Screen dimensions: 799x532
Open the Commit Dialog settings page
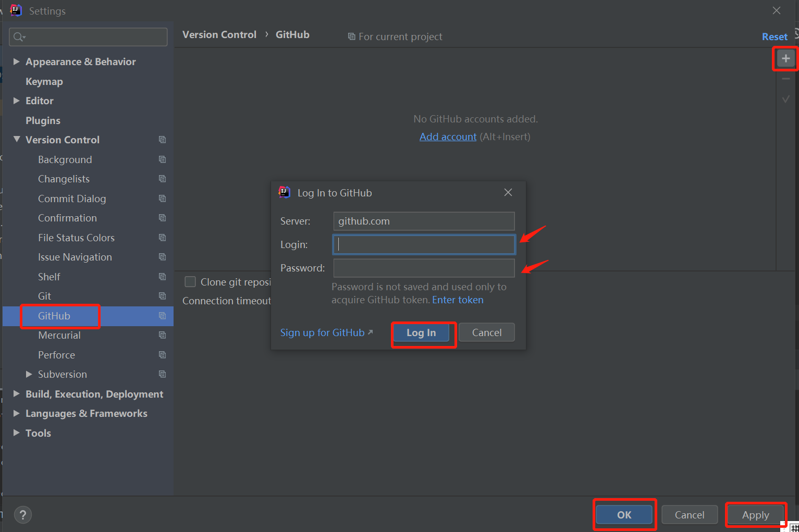[x=72, y=199]
